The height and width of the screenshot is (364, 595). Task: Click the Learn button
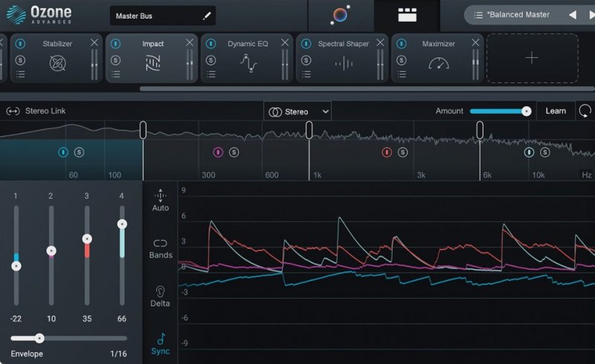pos(556,111)
